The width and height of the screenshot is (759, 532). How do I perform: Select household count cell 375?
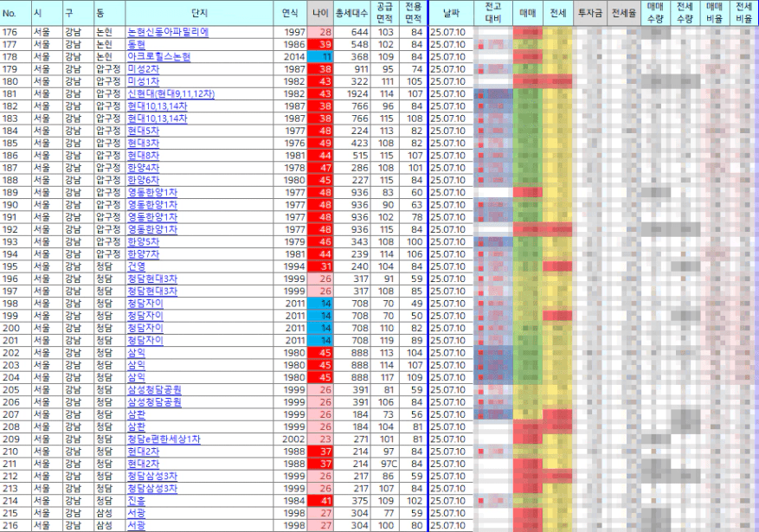(x=352, y=501)
